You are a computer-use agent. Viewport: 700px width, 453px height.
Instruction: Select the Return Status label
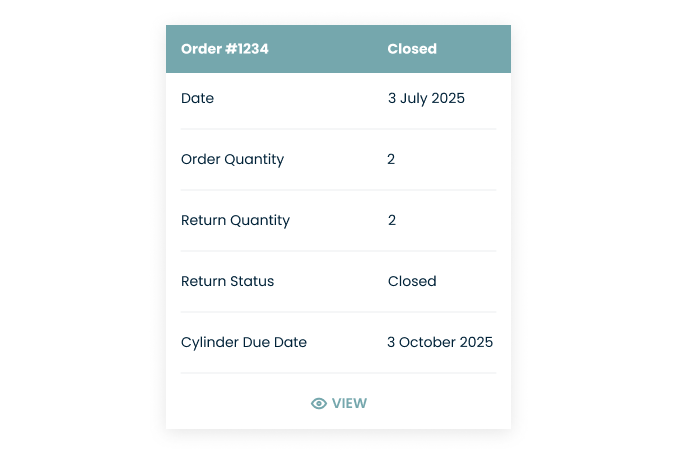[227, 282]
